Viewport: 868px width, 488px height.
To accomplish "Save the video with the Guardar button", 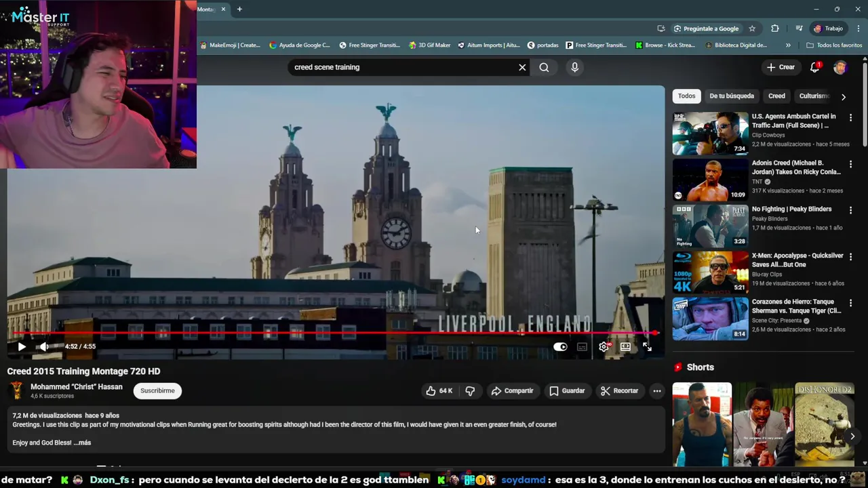I will 567,390.
